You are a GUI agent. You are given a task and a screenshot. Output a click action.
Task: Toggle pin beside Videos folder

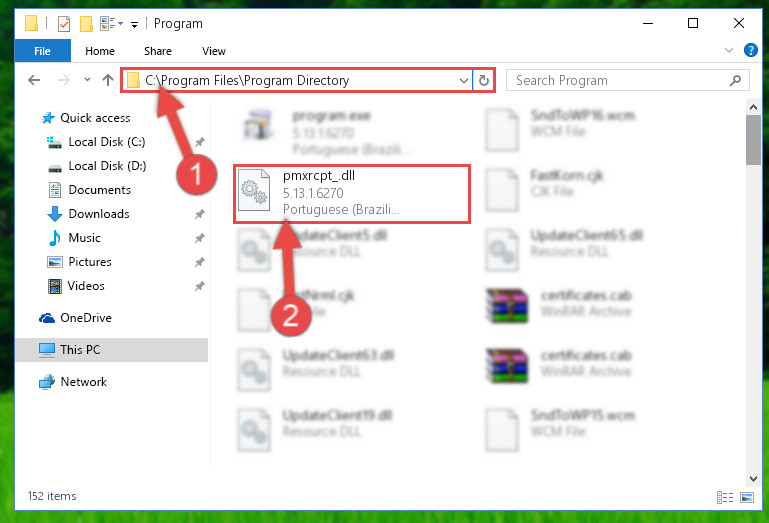(199, 286)
